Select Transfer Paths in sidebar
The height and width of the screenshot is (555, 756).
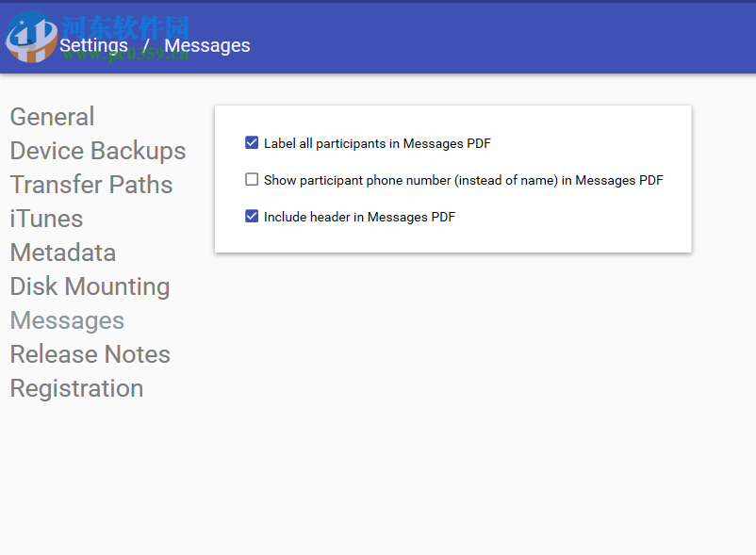point(91,185)
